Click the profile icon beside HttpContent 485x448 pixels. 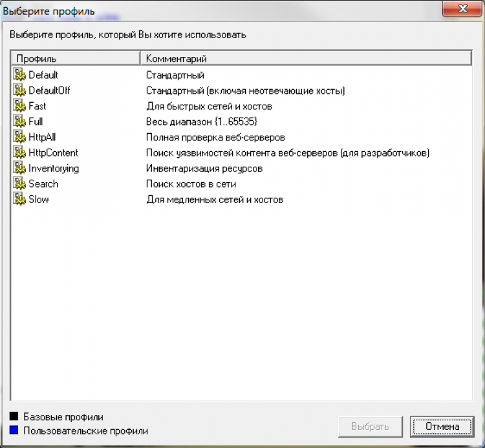(x=19, y=153)
